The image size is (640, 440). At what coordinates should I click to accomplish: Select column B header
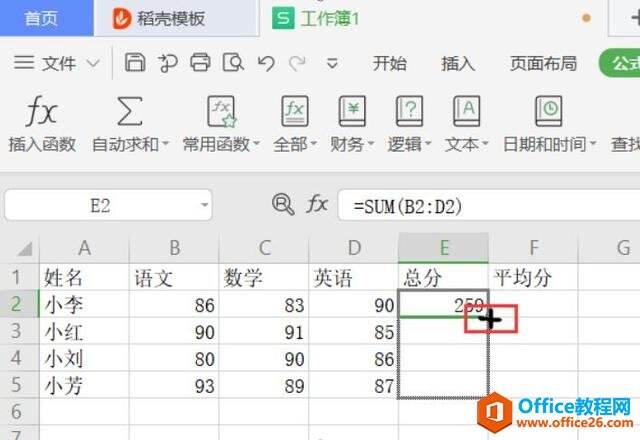(x=174, y=248)
